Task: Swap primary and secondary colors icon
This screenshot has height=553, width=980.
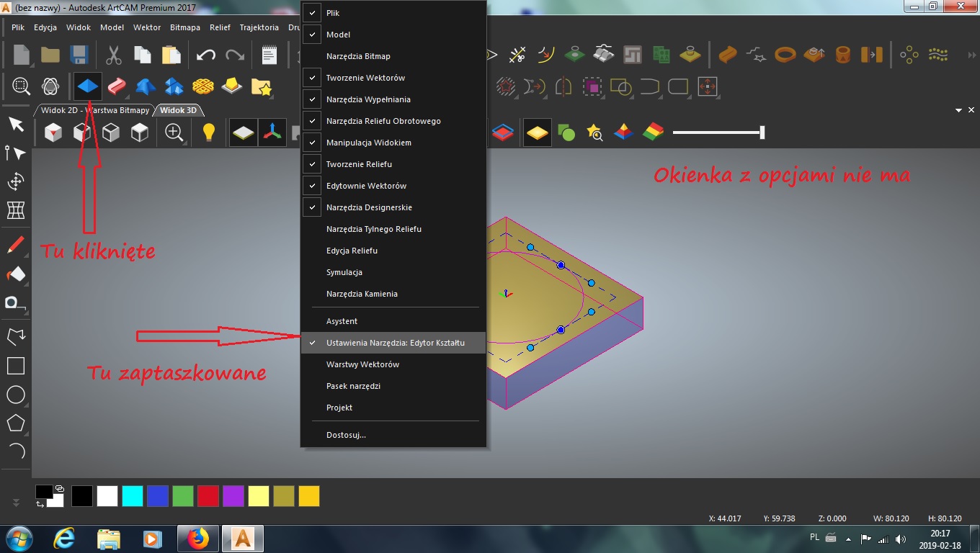Action: (40, 505)
